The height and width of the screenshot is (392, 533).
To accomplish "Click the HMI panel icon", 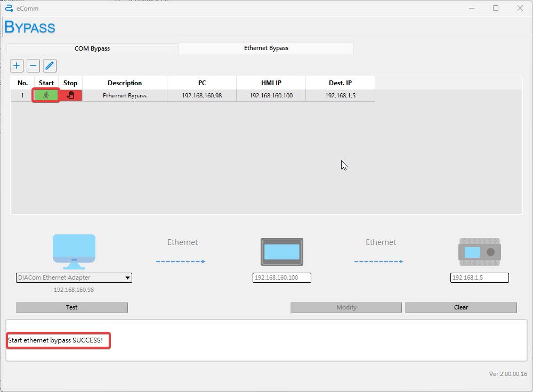I will pos(281,252).
